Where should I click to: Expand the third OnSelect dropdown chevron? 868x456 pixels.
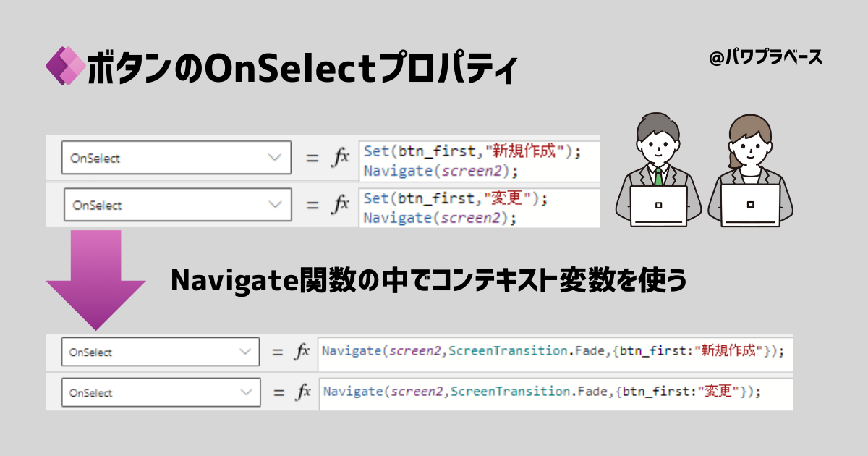pyautogui.click(x=246, y=352)
